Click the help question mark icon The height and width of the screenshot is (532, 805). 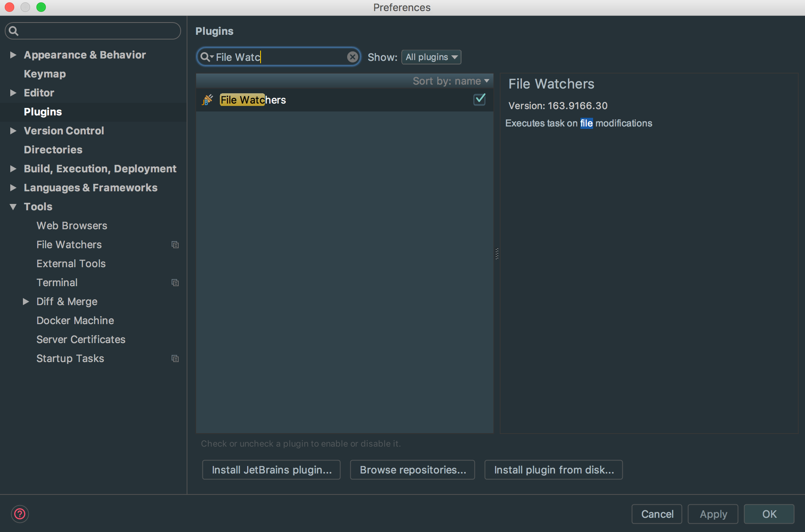(x=20, y=514)
